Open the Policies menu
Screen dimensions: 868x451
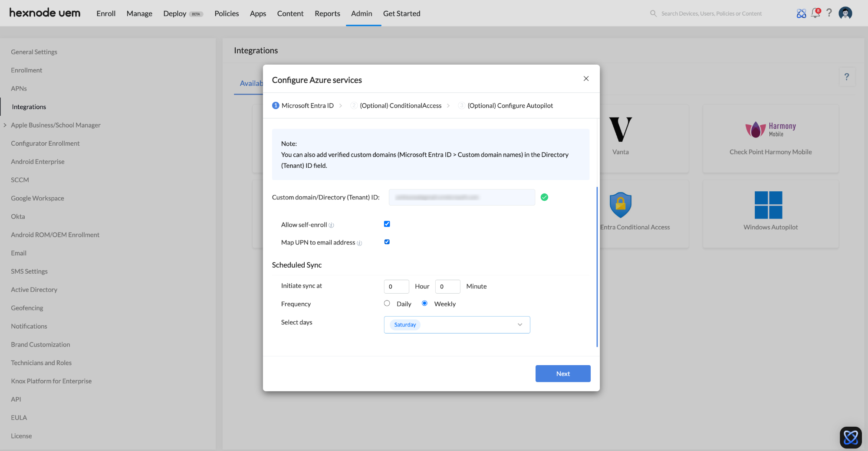point(227,13)
